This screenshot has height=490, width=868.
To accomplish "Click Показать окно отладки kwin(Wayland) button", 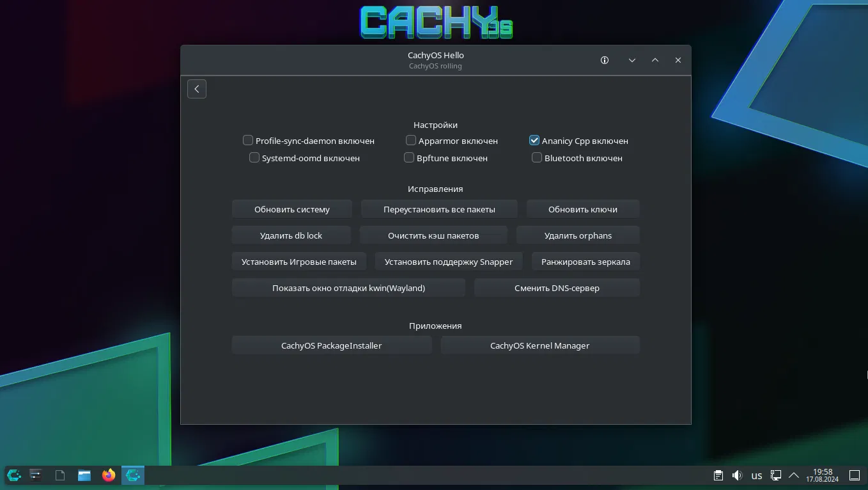I will pos(349,288).
